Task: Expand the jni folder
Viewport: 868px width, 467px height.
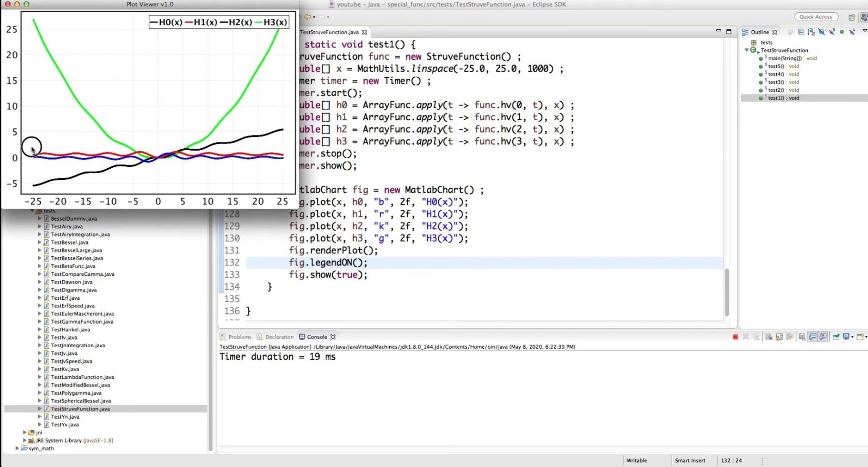Action: (25, 433)
